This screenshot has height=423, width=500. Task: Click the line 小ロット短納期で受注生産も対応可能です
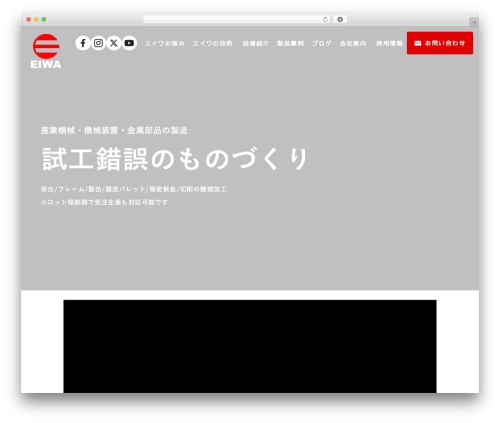pyautogui.click(x=104, y=202)
